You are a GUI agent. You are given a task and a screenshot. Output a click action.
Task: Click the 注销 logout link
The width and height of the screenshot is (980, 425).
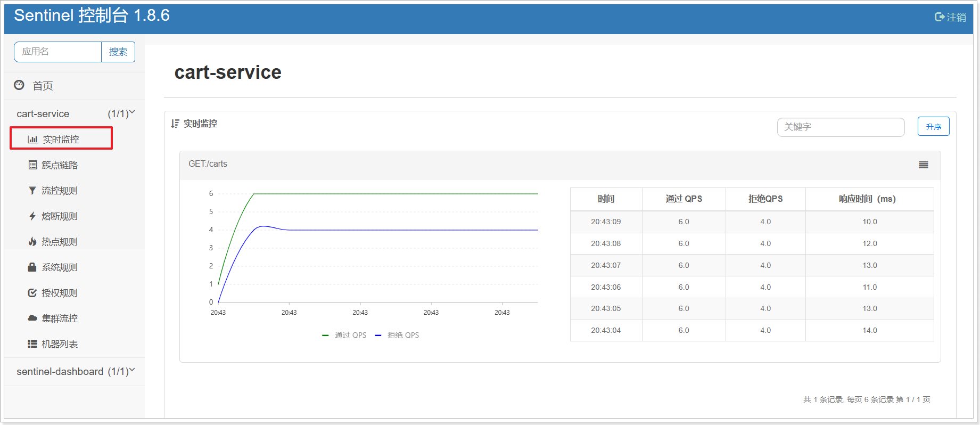click(956, 17)
